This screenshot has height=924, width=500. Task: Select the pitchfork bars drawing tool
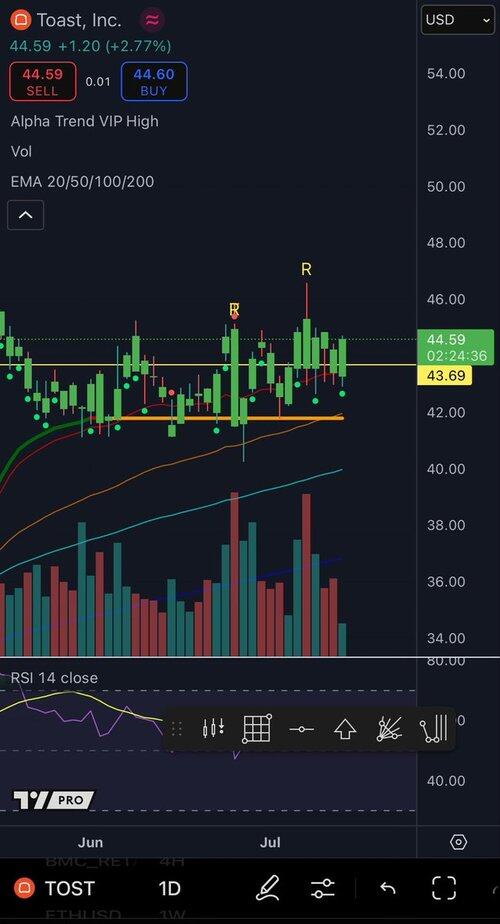pyautogui.click(x=434, y=728)
